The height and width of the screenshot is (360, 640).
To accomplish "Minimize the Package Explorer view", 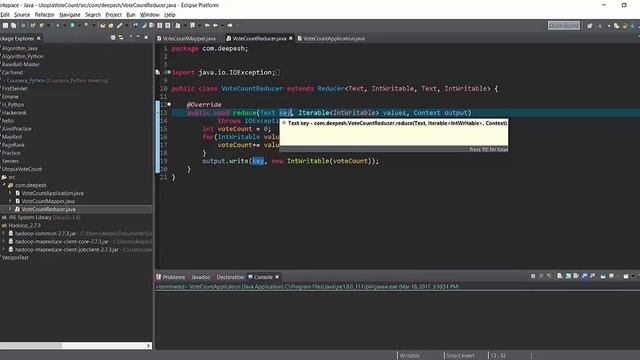I will coord(138,37).
